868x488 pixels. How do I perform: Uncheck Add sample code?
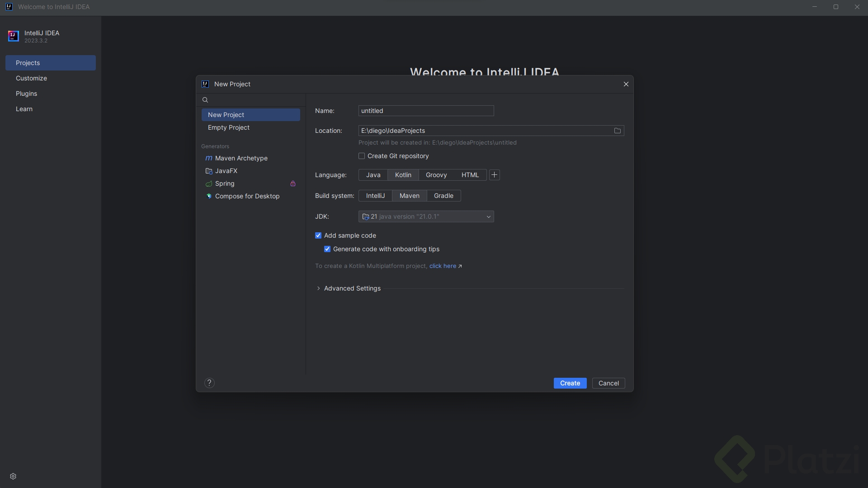pos(318,235)
